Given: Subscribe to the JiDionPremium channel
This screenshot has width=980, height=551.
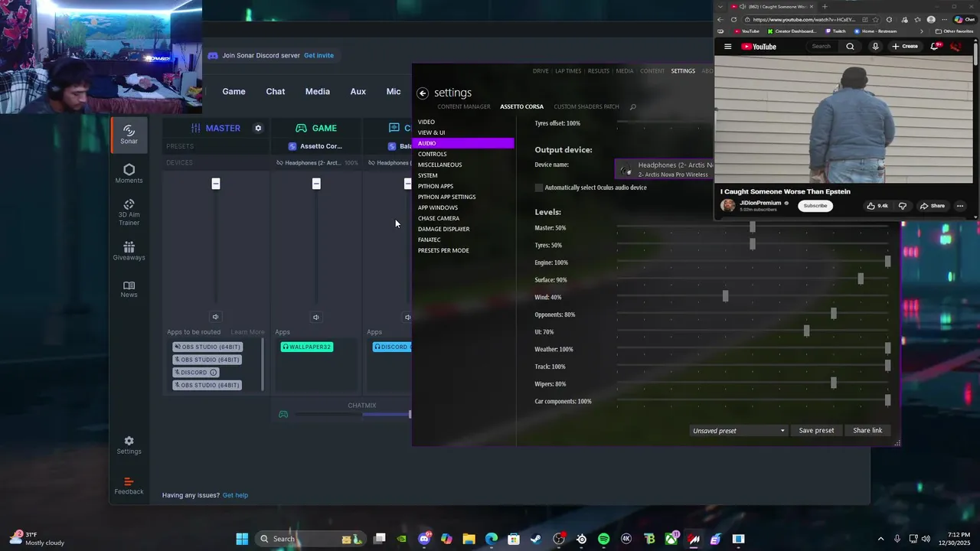Looking at the screenshot, I should (815, 206).
